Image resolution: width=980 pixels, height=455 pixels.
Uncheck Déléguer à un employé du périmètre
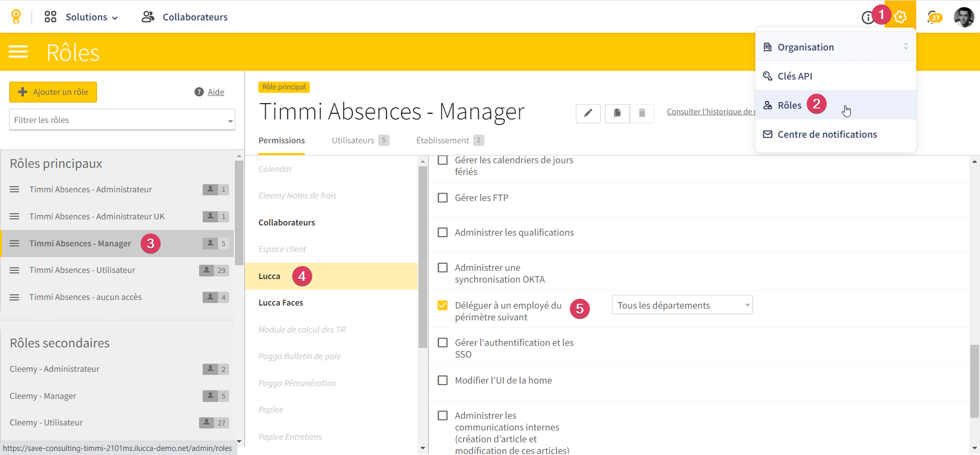443,305
